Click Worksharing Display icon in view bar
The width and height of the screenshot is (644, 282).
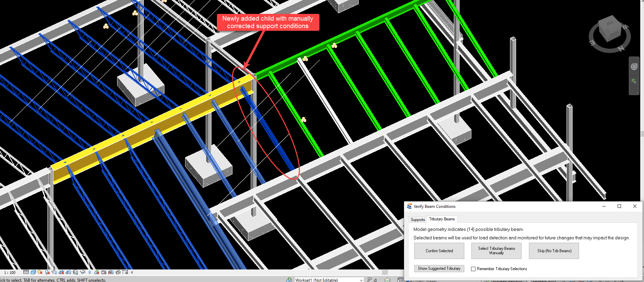click(96, 272)
